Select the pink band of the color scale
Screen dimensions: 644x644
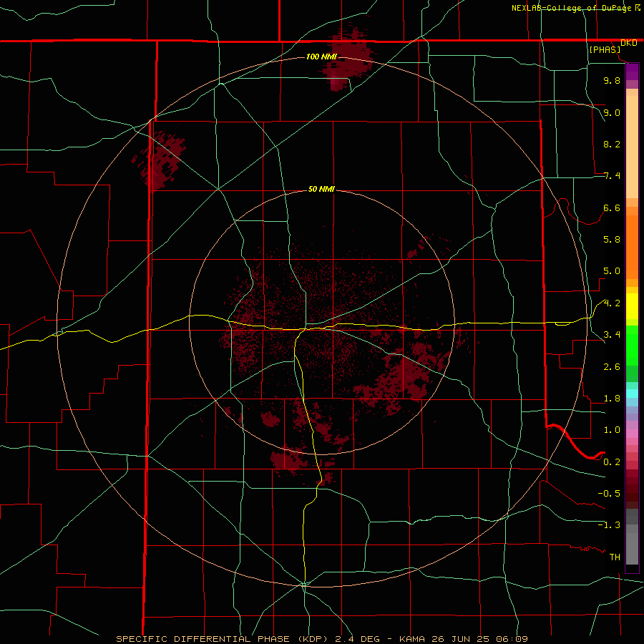632,434
